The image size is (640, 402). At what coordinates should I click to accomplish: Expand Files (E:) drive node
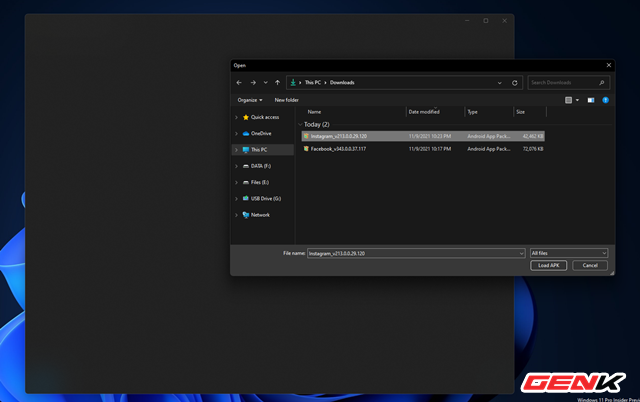[x=236, y=182]
